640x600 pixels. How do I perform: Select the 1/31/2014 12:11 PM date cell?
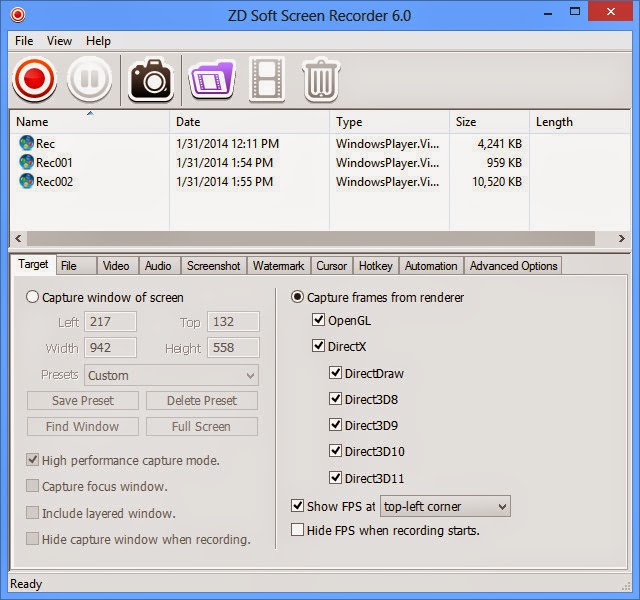point(227,144)
